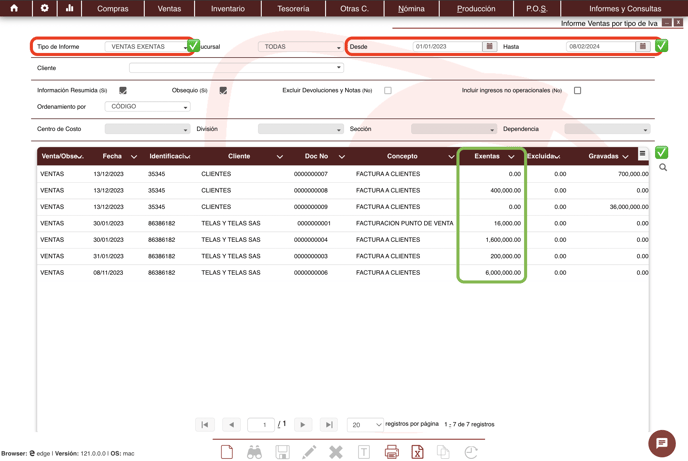Image resolution: width=688 pixels, height=461 pixels.
Task: Click the copy documents icon
Action: click(443, 452)
